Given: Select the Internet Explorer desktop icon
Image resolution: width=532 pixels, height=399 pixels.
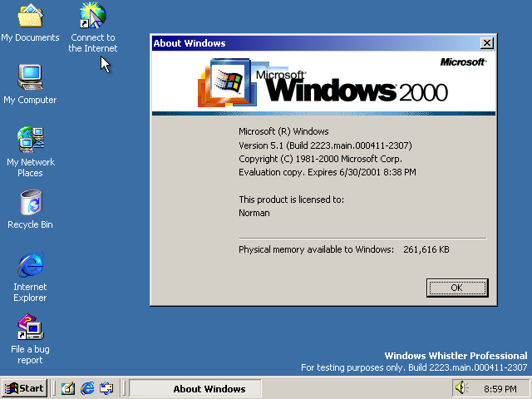Looking at the screenshot, I should 30,266.
